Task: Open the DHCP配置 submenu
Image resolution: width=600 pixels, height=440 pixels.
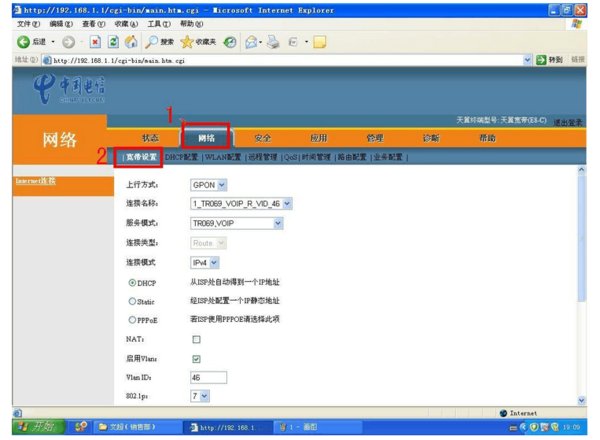Action: 181,157
